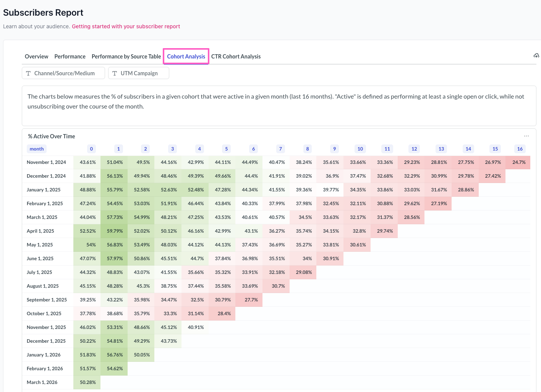
Task: Click the text icon in Channel/Source/Medium filter
Action: (28, 73)
